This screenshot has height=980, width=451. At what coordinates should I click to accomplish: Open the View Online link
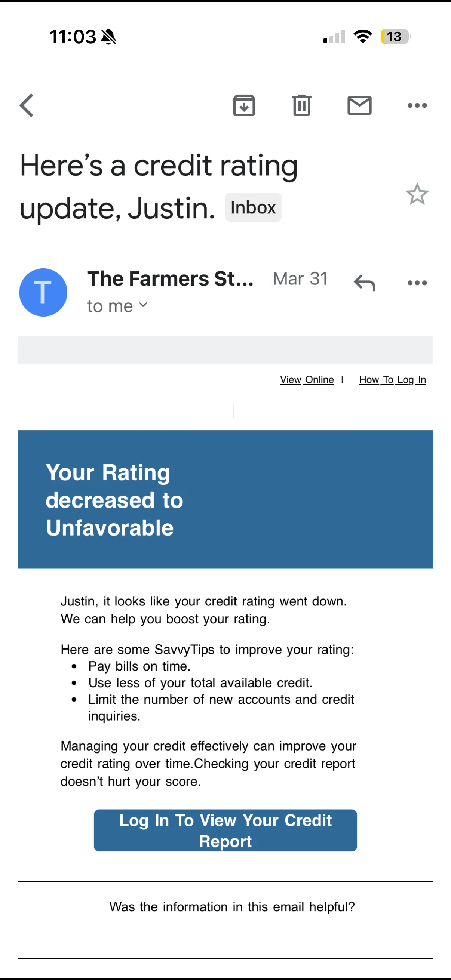click(x=307, y=379)
